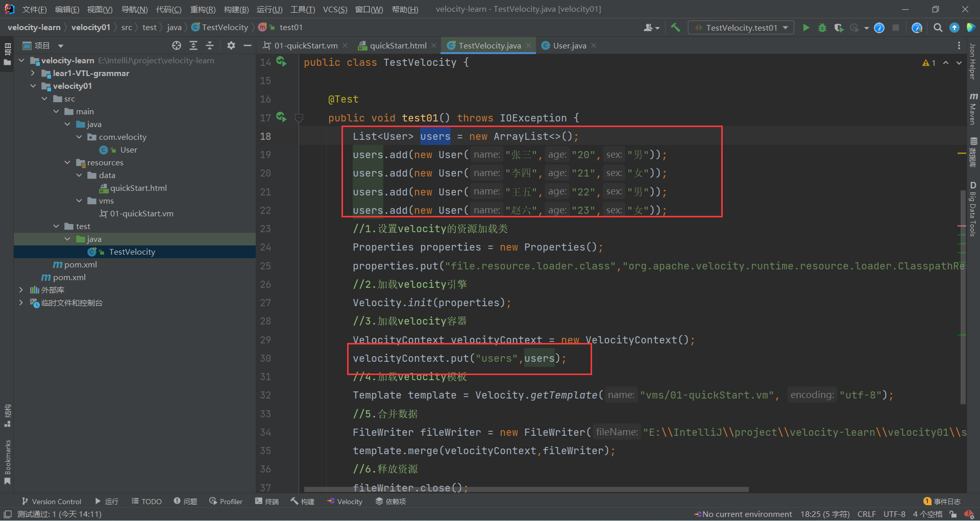Screen dimensions: 980x521
Task: Select the TestVelocity file in tree
Action: tap(132, 252)
